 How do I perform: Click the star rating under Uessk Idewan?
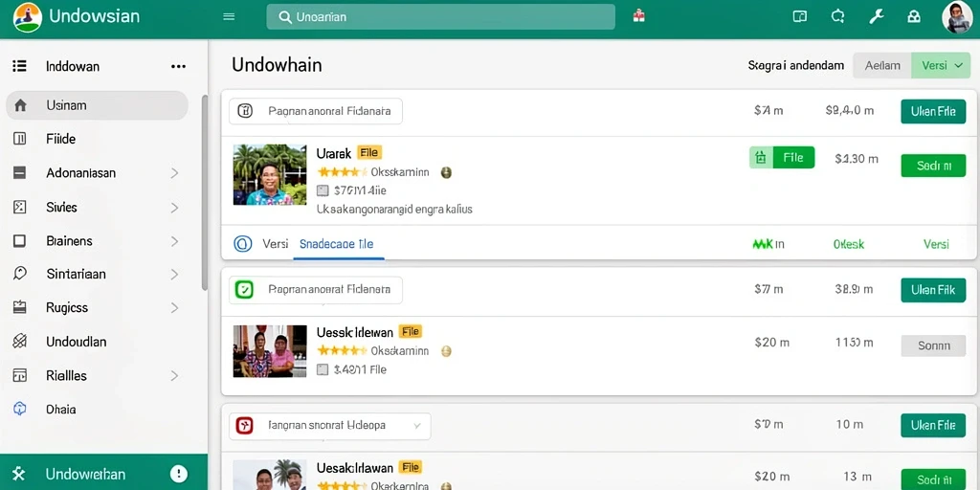pos(342,350)
